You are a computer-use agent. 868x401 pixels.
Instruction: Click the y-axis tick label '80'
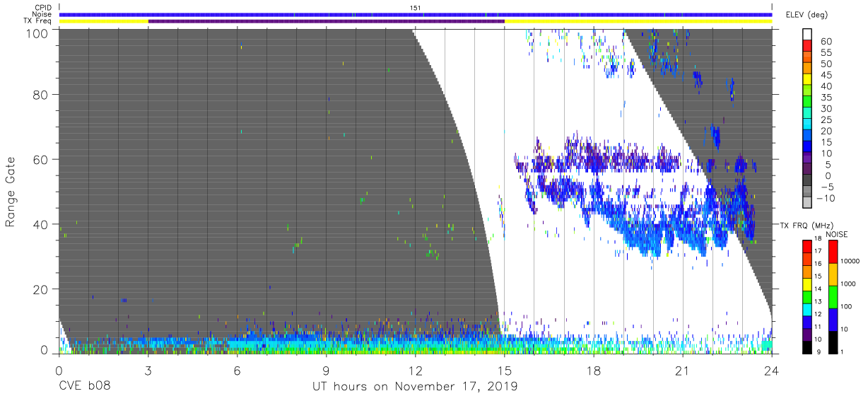(41, 94)
